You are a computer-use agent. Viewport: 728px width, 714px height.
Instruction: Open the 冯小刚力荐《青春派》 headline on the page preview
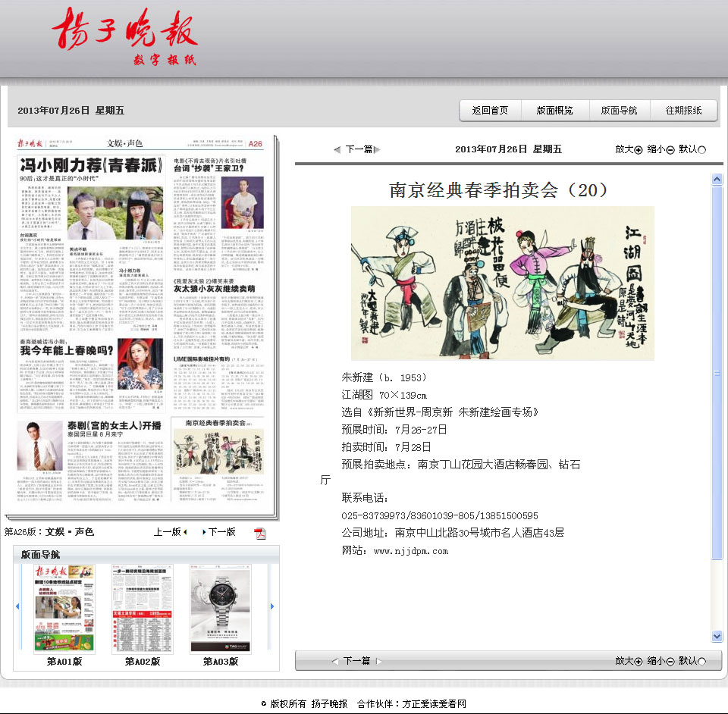click(91, 165)
